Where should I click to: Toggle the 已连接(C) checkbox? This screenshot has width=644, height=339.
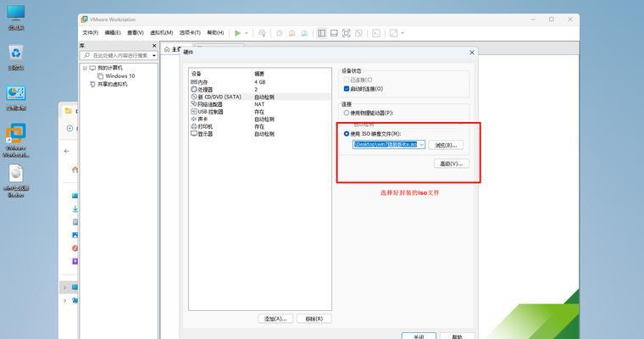coord(347,80)
